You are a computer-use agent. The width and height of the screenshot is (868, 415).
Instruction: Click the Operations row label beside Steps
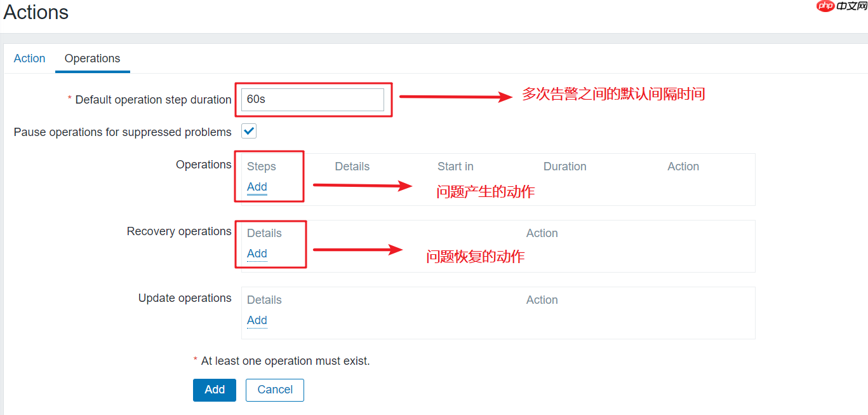point(203,165)
